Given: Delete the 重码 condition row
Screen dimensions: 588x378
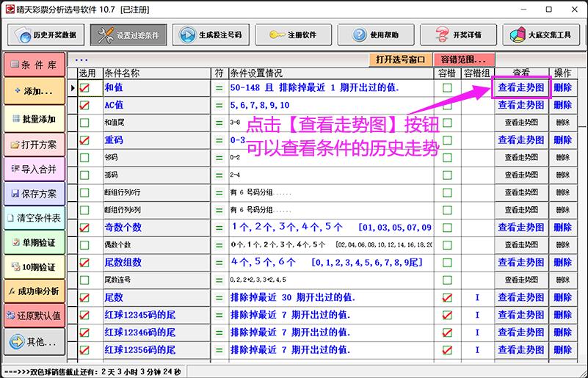Looking at the screenshot, I should point(562,140).
